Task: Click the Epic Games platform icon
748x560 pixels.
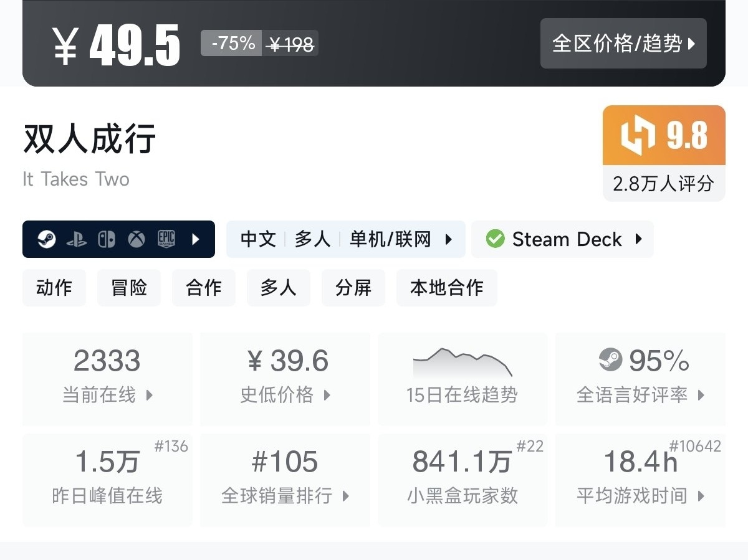Action: [x=166, y=239]
